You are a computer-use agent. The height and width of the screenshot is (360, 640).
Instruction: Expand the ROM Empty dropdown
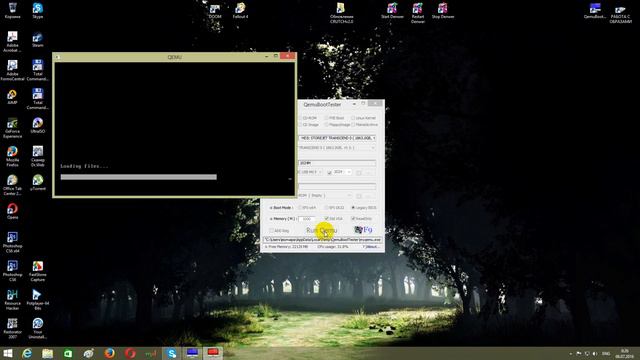(325, 196)
